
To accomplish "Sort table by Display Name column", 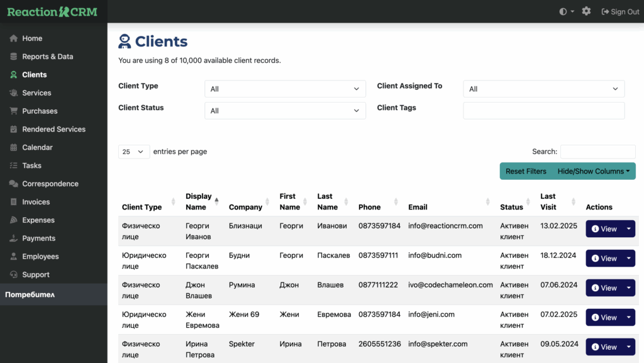I will 199,201.
